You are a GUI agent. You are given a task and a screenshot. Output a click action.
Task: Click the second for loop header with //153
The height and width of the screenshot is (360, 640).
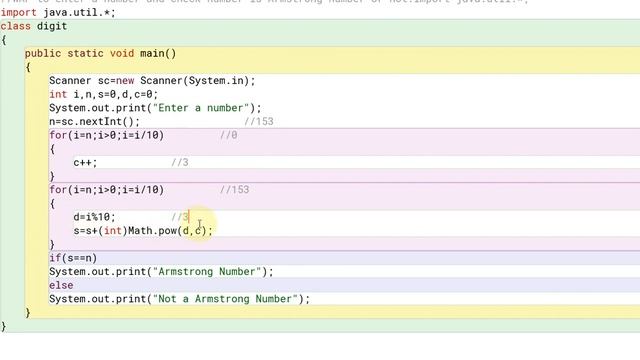point(107,190)
